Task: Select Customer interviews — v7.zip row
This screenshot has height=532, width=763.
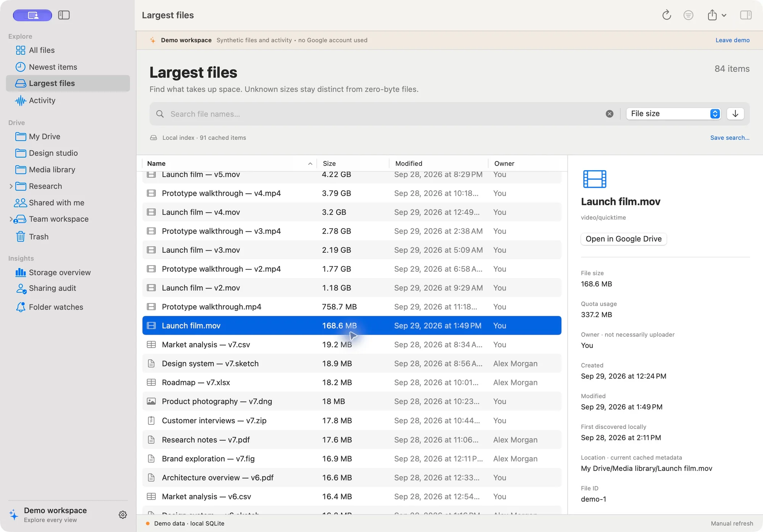Action: pyautogui.click(x=352, y=421)
